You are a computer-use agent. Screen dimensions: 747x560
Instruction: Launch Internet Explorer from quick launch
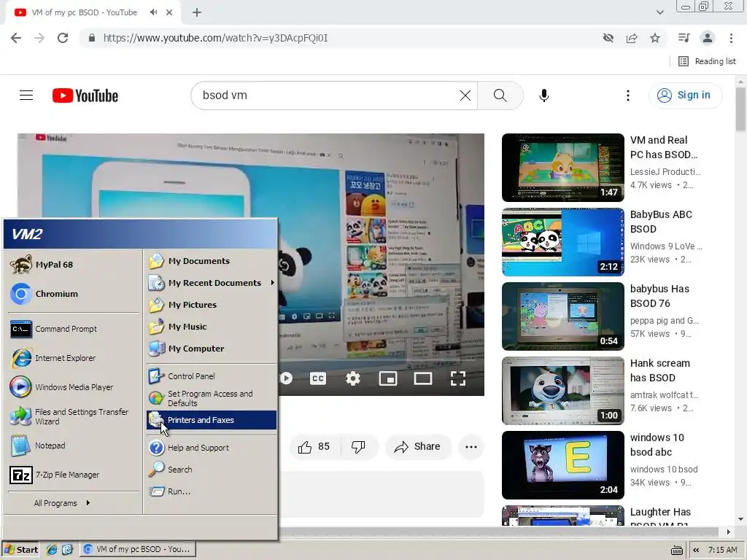(x=52, y=550)
